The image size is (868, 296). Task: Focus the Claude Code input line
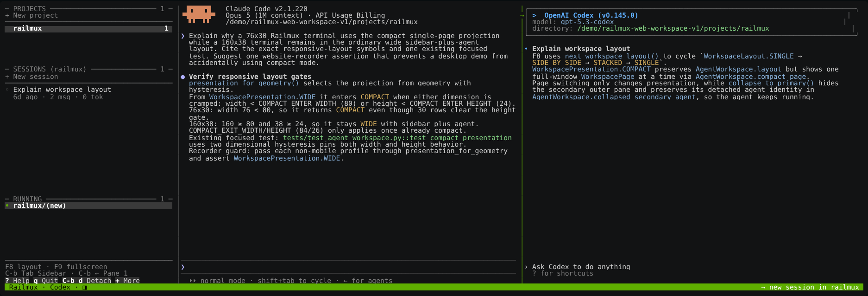(x=348, y=267)
